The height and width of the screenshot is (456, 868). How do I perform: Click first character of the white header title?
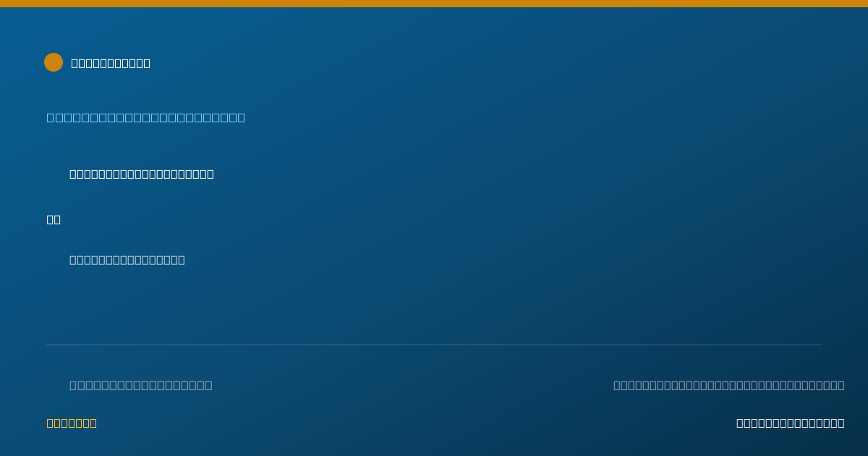coord(75,63)
